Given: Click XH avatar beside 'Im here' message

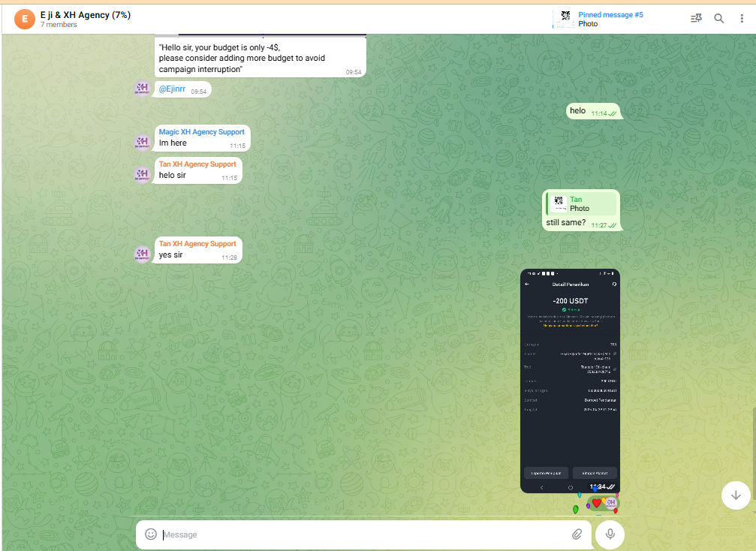Looking at the screenshot, I should click(x=143, y=142).
